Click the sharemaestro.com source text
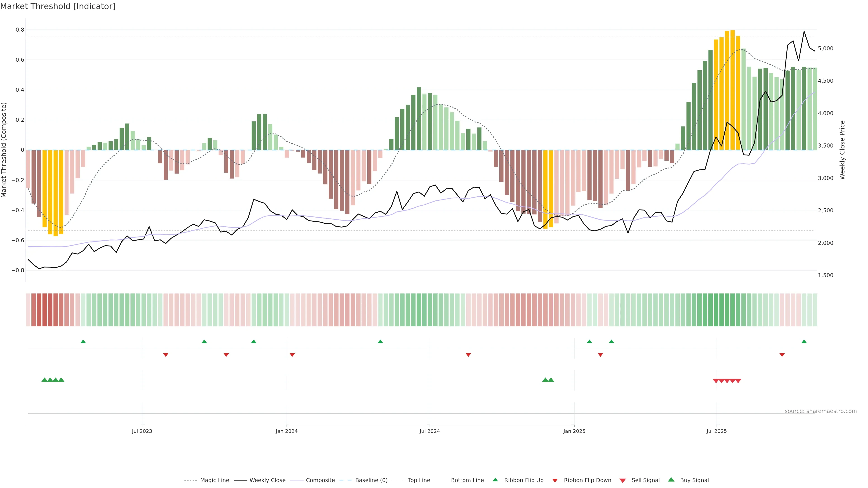The image size is (868, 488). [821, 411]
